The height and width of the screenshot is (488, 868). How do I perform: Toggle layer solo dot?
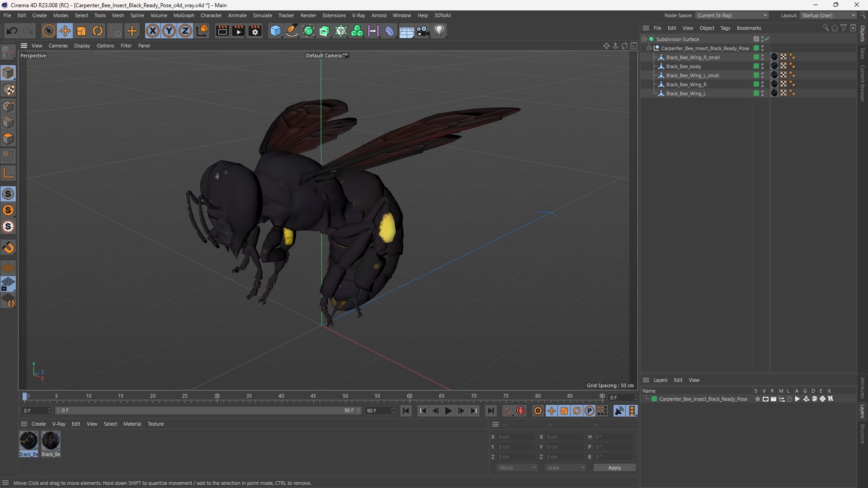[757, 399]
